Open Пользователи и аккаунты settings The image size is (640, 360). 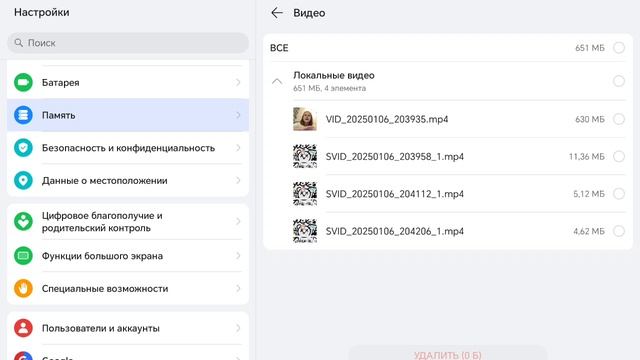click(x=128, y=328)
